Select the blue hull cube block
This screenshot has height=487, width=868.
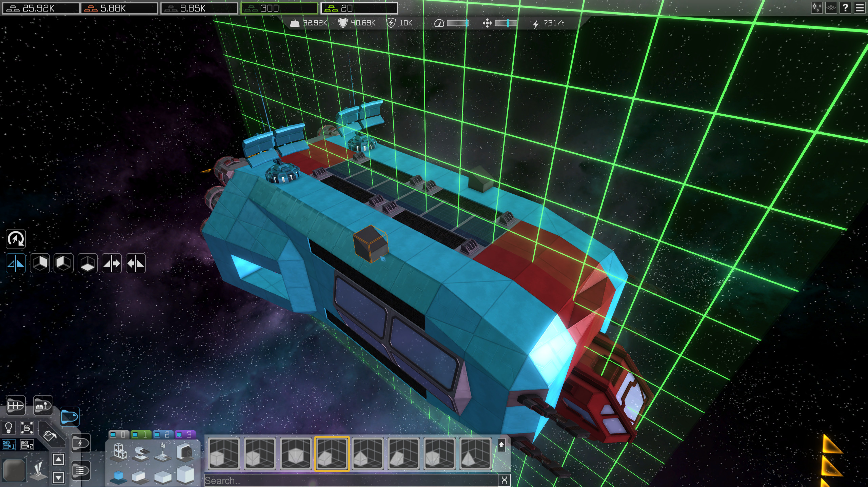coord(118,476)
